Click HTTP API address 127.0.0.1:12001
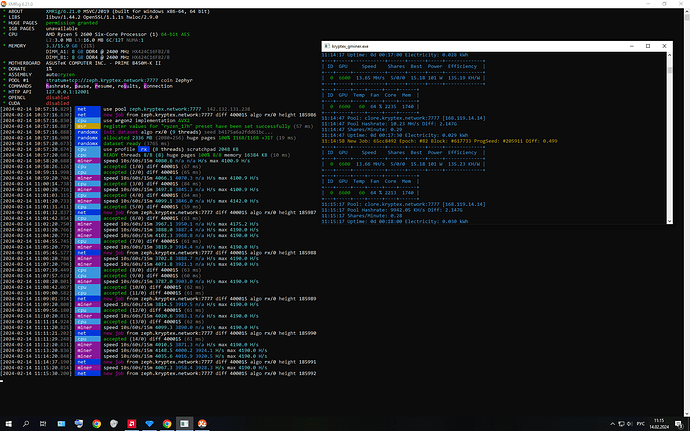The image size is (690, 431). (67, 92)
